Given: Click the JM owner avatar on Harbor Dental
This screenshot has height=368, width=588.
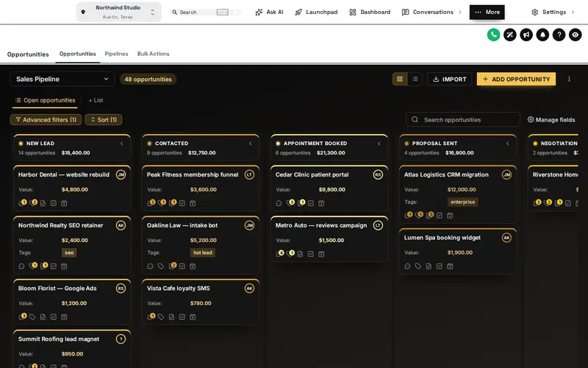Looking at the screenshot, I should point(121,174).
